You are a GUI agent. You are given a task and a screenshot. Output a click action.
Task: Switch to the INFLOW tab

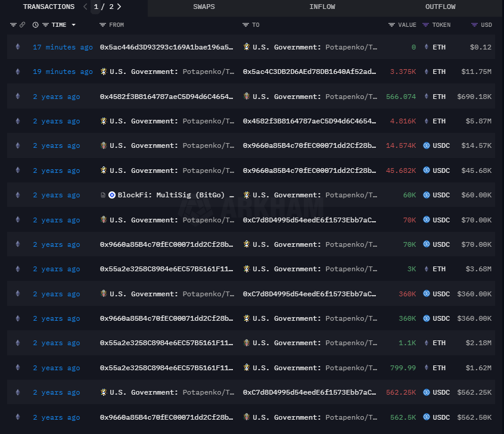pos(322,7)
